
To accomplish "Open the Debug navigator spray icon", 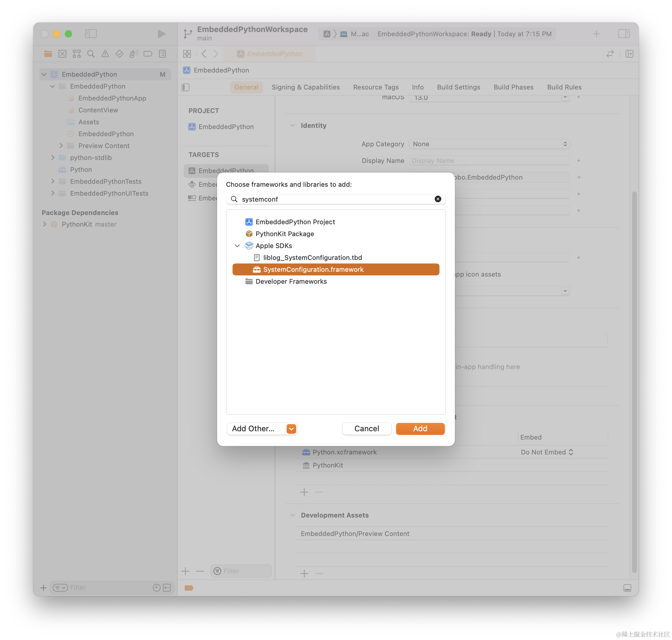I will click(x=134, y=53).
